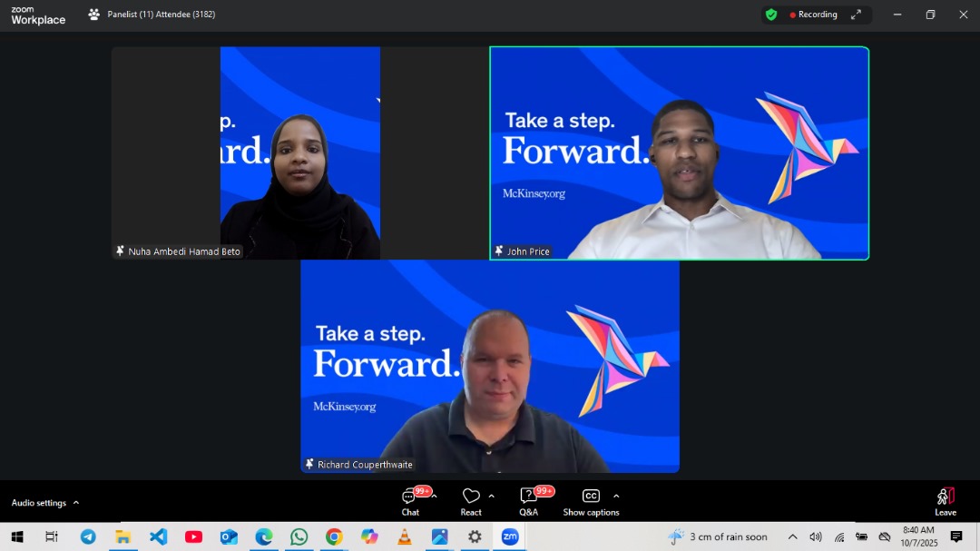The width and height of the screenshot is (980, 551).
Task: Expand caption options arrow beside Show captions
Action: tap(616, 496)
